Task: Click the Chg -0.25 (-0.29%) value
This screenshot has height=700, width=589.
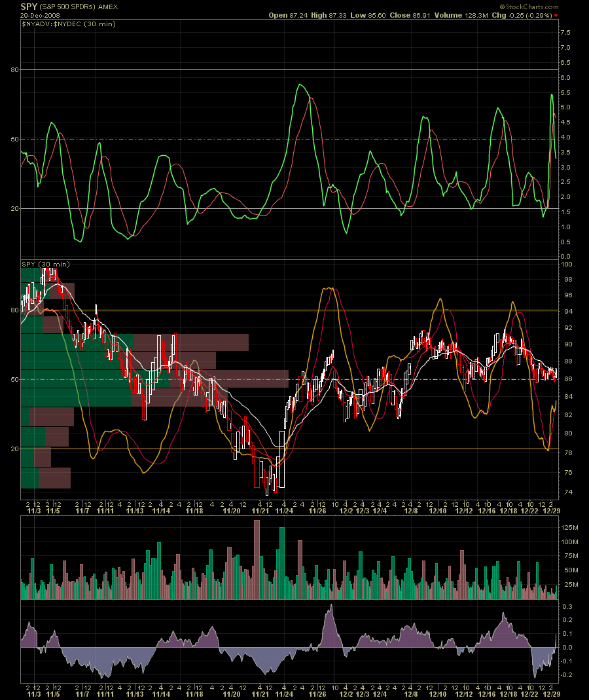Action: 522,15
